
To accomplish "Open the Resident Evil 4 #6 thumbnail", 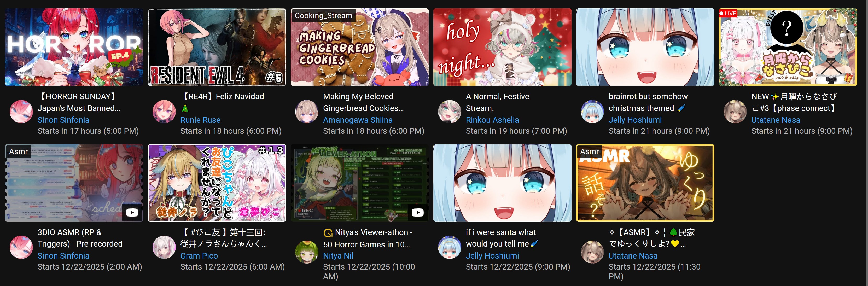I will (x=217, y=47).
